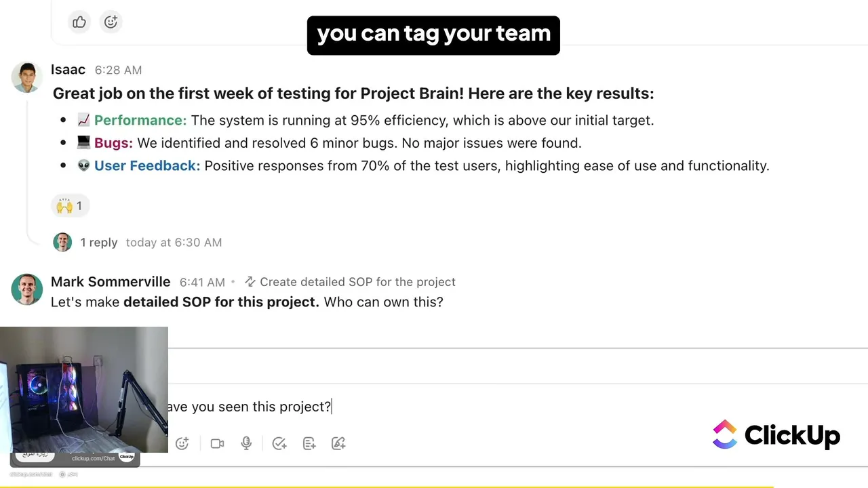This screenshot has width=868, height=488.
Task: Start recording a video clip
Action: coord(217,443)
